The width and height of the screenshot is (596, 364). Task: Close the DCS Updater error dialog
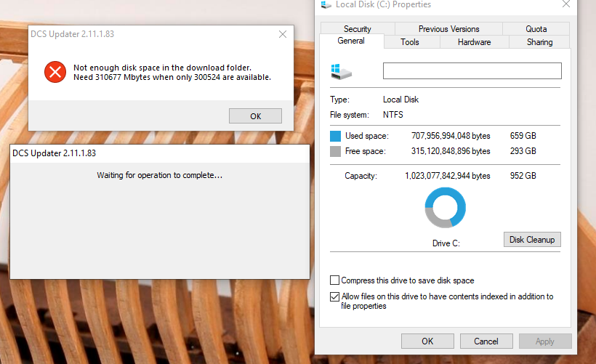tap(283, 34)
